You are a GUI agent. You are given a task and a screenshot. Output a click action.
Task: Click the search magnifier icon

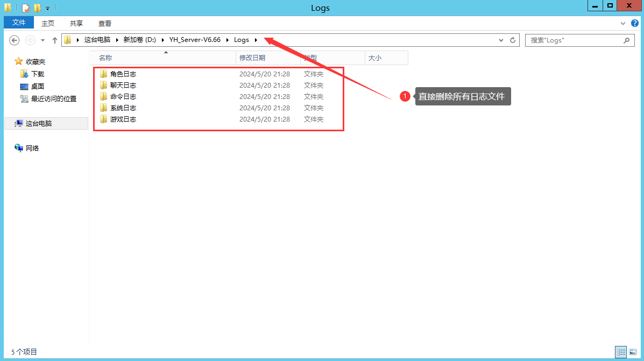(626, 40)
